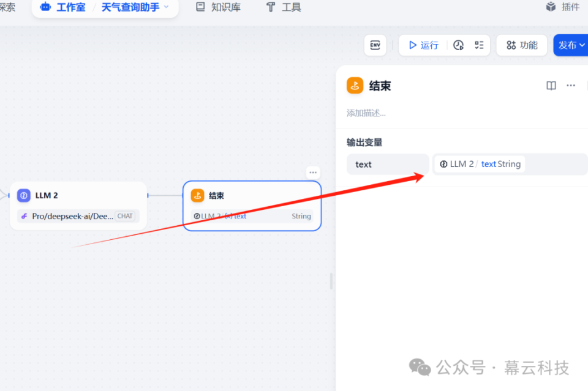Switch to the 知识库 tab

tap(217, 7)
